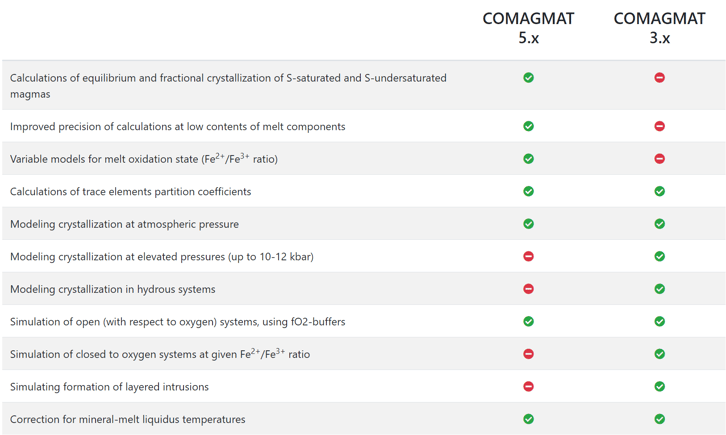Click 3.x red minus for variable oxidation models
726x435 pixels.
coord(659,159)
